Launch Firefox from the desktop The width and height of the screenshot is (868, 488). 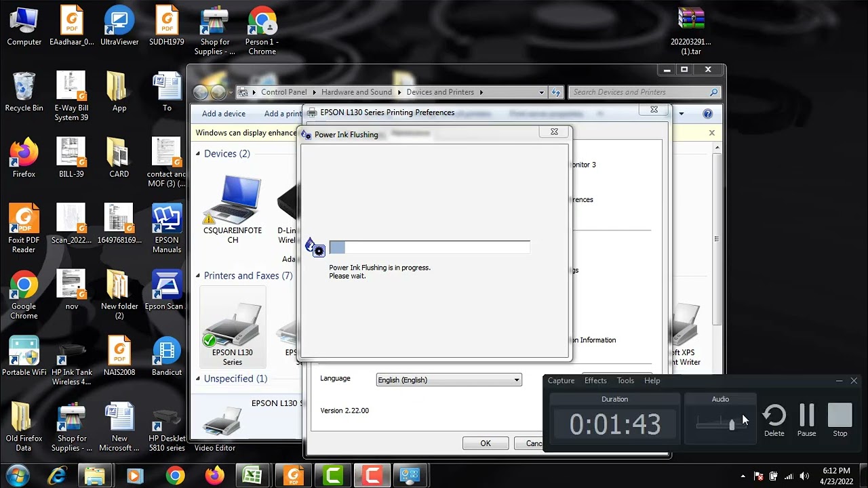pyautogui.click(x=24, y=158)
